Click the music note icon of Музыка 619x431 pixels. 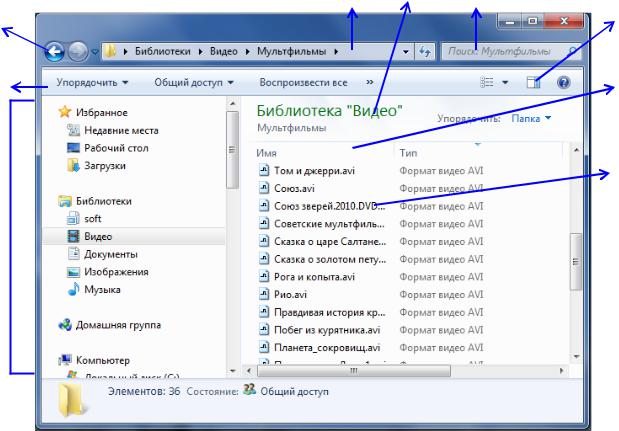click(73, 289)
